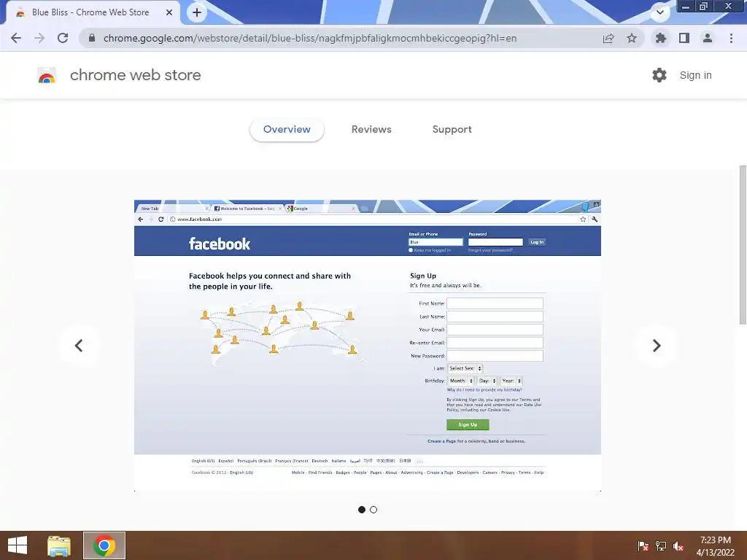
Task: Open the Action Center flag tray icon
Action: tap(643, 546)
